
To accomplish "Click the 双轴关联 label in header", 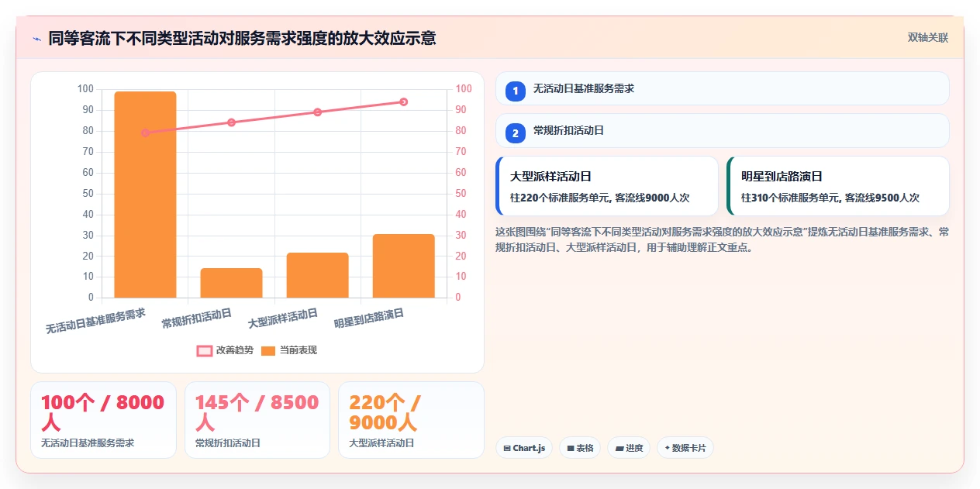I will tap(928, 37).
